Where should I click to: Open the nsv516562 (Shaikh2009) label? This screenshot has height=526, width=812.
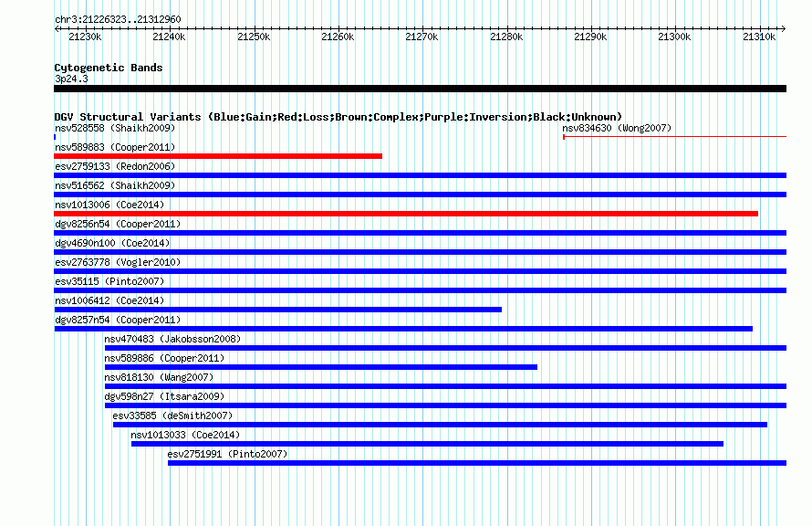pyautogui.click(x=115, y=185)
